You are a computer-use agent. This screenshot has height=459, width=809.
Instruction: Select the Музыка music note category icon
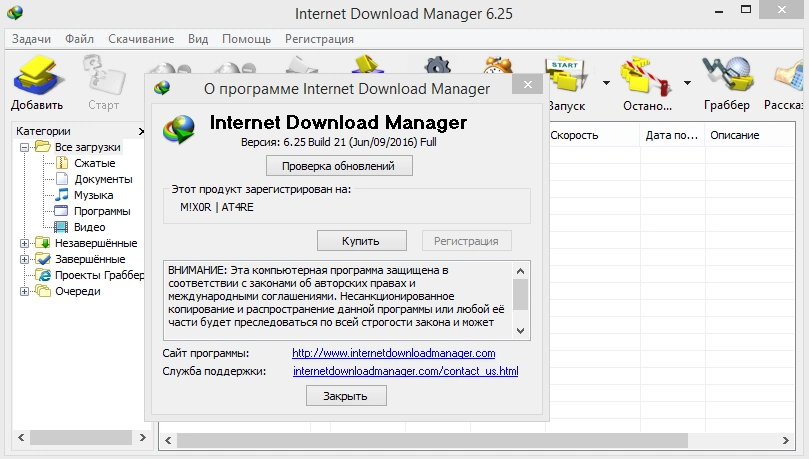62,195
